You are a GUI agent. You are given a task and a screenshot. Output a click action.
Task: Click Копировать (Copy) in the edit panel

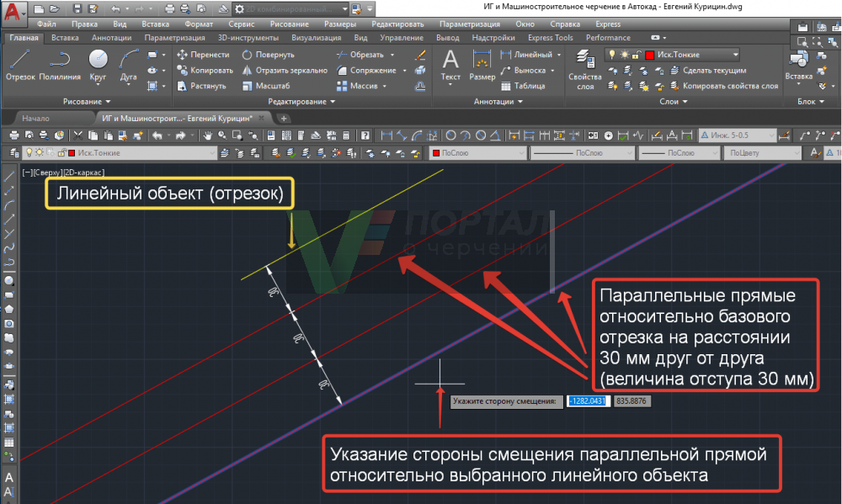[x=205, y=71]
